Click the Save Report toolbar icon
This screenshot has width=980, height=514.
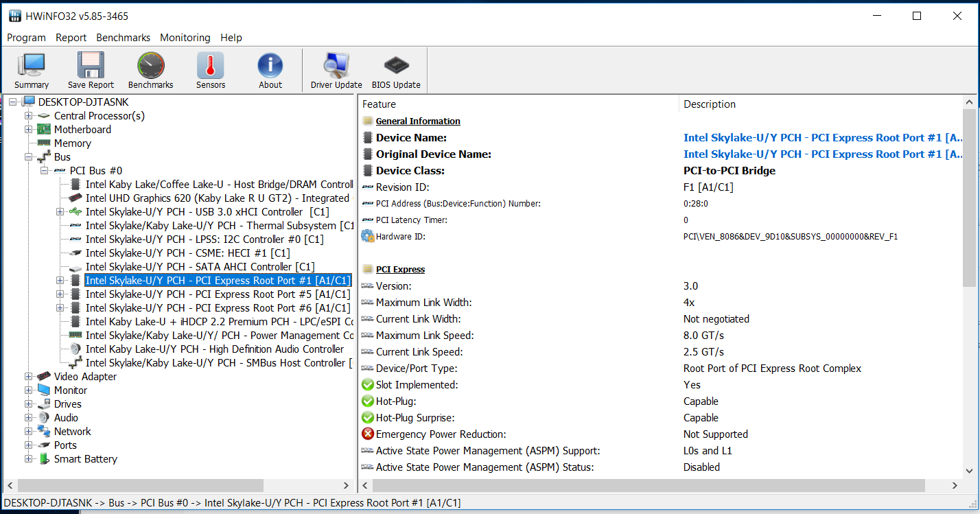point(90,69)
